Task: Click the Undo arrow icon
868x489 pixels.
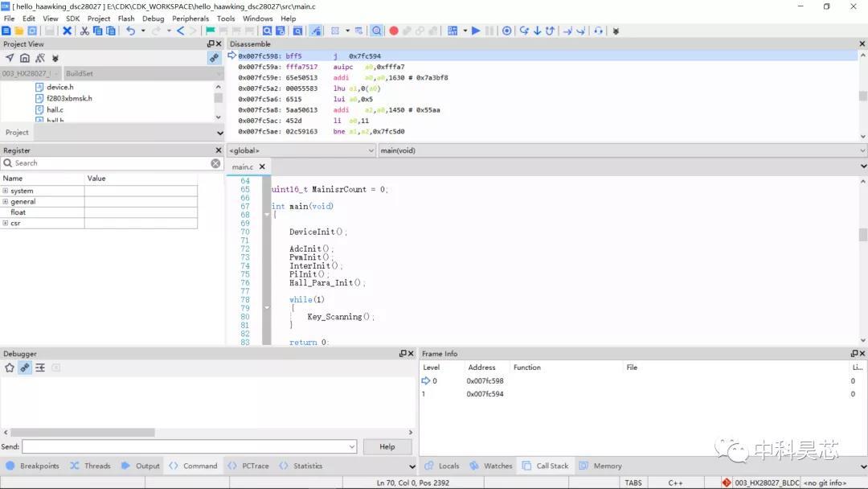Action: [x=131, y=31]
